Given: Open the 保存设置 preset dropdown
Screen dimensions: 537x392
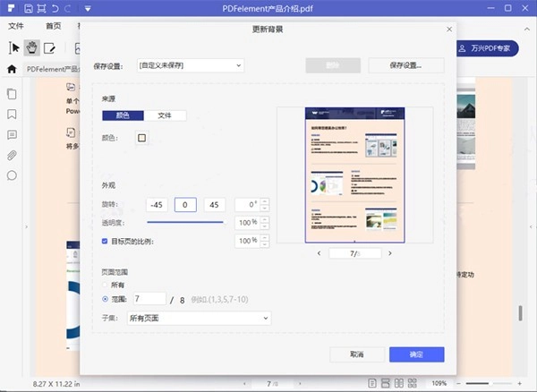Looking at the screenshot, I should pyautogui.click(x=191, y=65).
